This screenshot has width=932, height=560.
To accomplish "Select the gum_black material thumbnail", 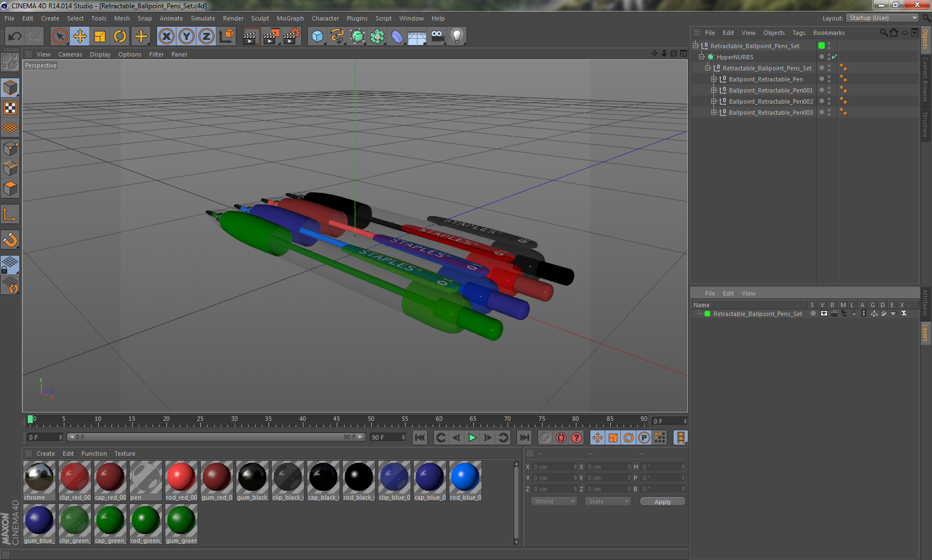I will coord(252,481).
